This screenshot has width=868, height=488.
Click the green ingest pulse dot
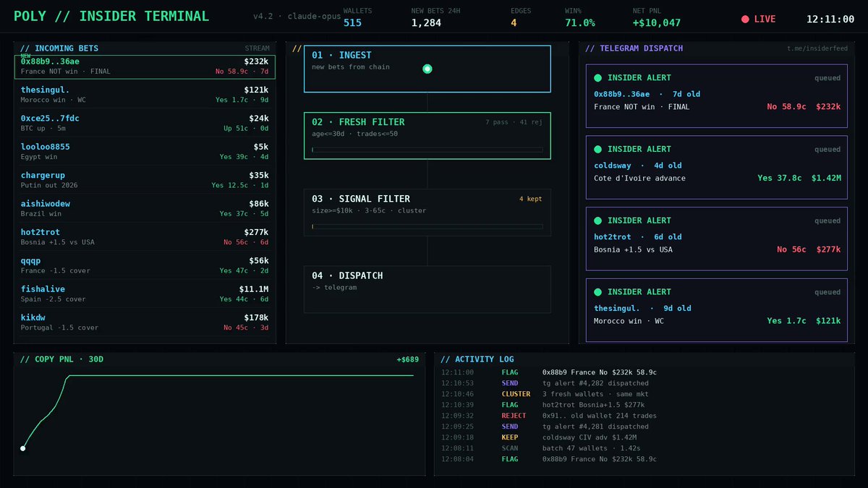tap(427, 69)
